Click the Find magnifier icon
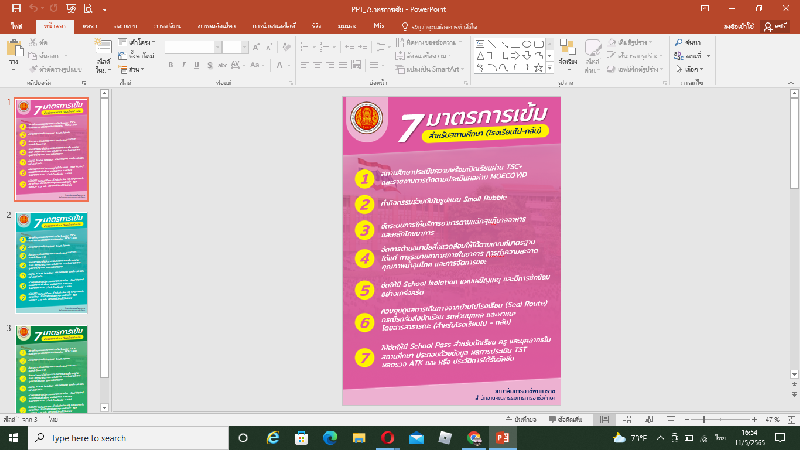This screenshot has width=800, height=450. click(679, 43)
